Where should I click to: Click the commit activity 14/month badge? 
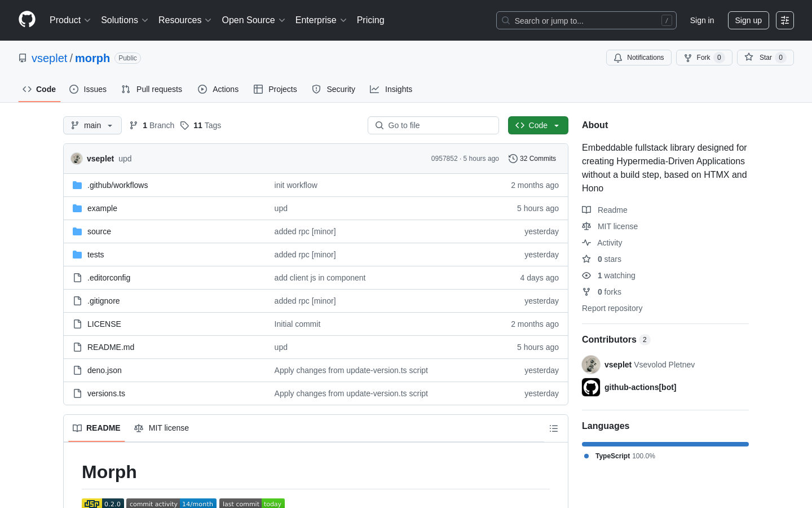(x=171, y=503)
